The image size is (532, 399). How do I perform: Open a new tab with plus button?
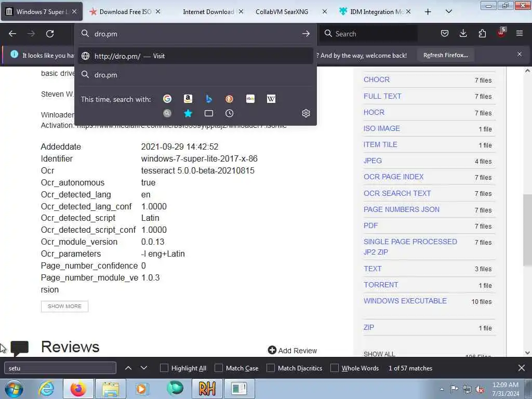point(428,12)
